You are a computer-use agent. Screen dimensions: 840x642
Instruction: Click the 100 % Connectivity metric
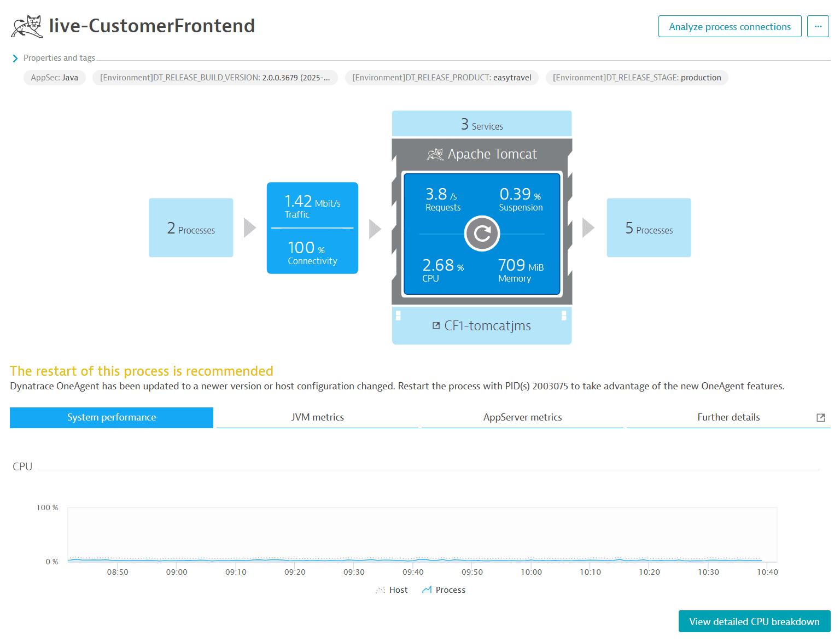click(312, 252)
